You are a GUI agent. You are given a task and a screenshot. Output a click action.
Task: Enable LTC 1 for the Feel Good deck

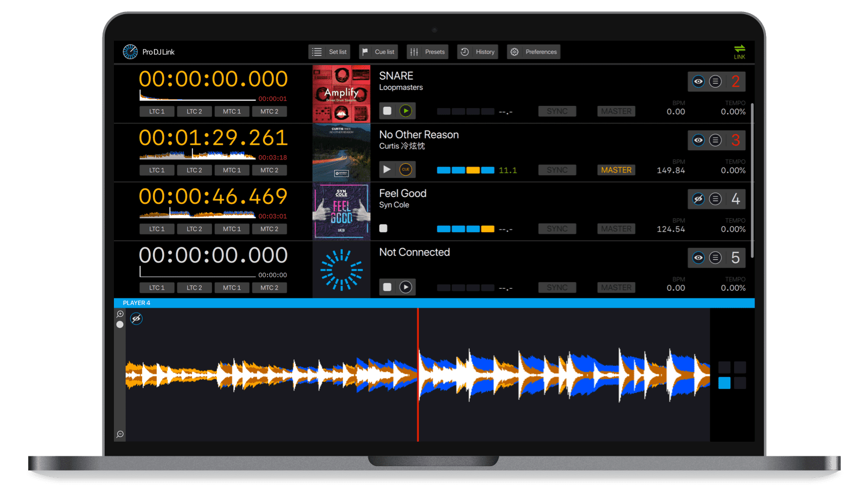point(157,229)
